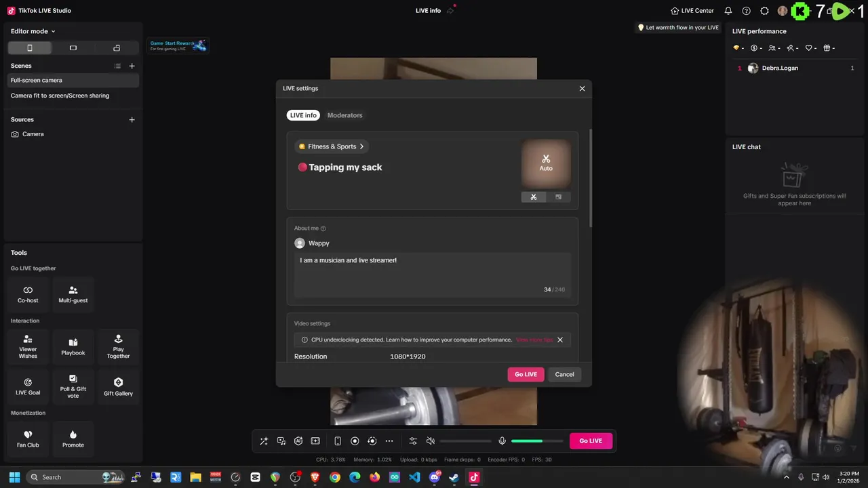Image resolution: width=868 pixels, height=488 pixels.
Task: Select the image upload cover option
Action: (x=558, y=197)
